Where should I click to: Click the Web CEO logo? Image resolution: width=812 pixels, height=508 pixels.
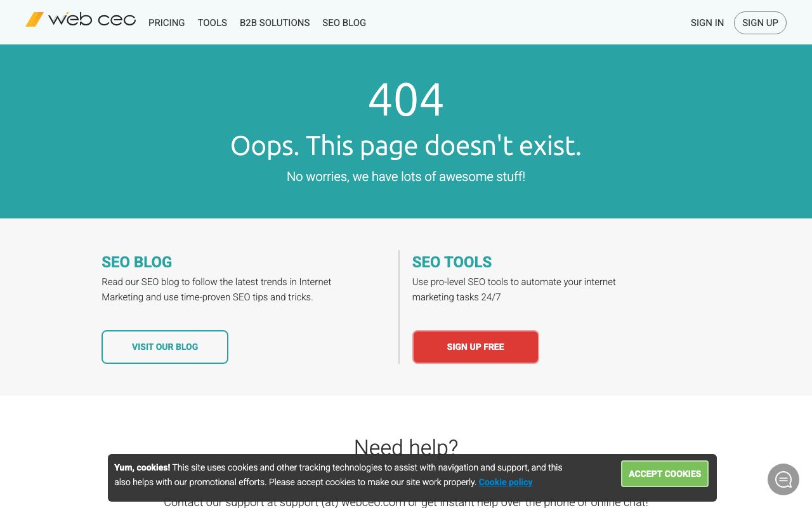coord(81,20)
